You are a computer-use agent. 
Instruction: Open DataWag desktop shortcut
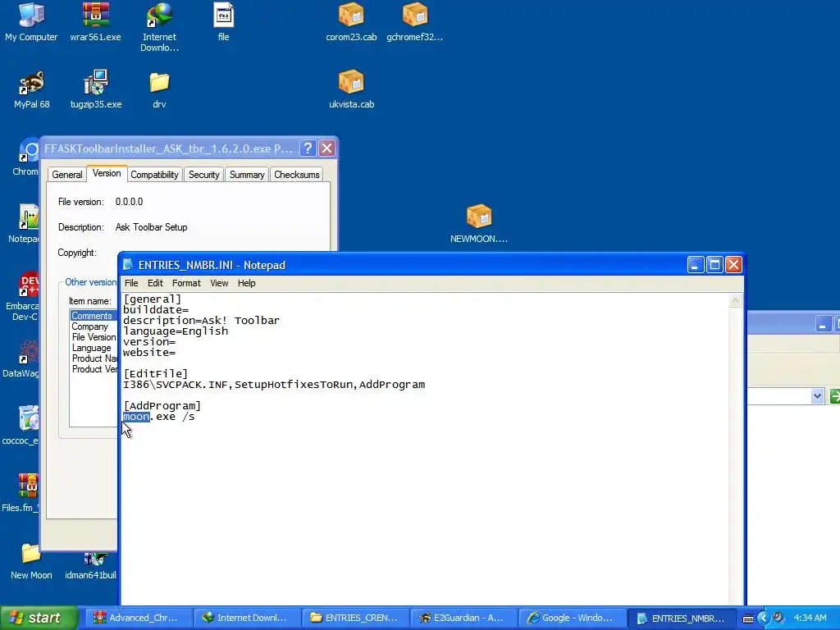21,359
